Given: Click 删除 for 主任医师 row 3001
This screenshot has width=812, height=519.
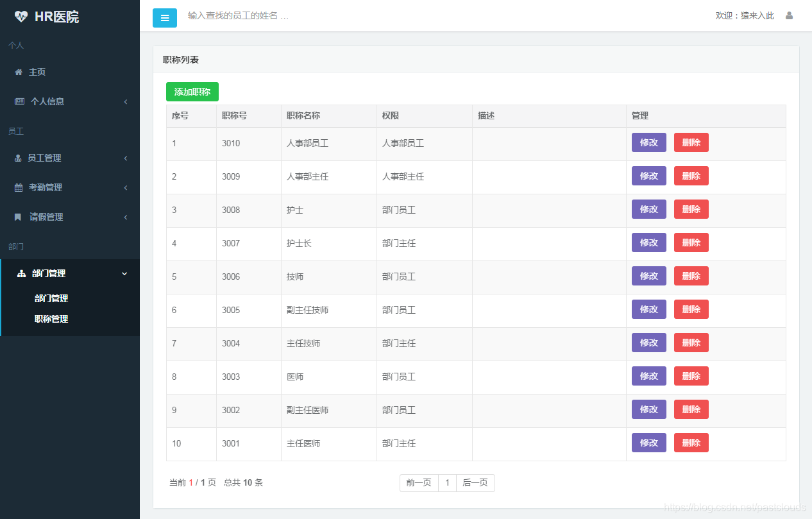Looking at the screenshot, I should tap(691, 443).
